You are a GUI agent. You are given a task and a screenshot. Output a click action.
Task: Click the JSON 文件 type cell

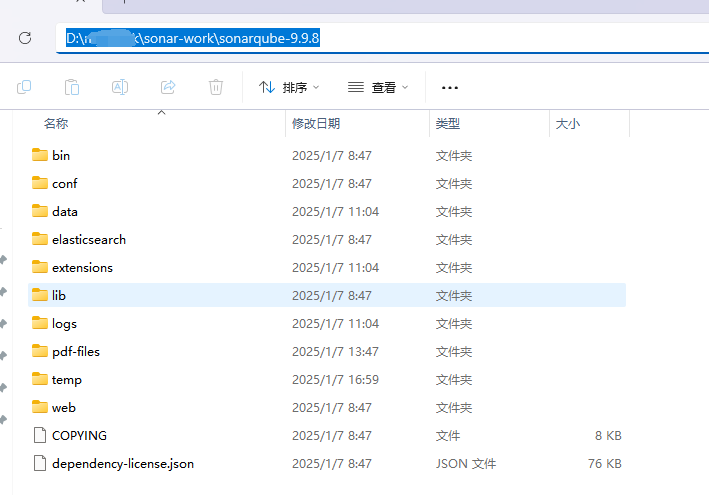click(x=466, y=463)
